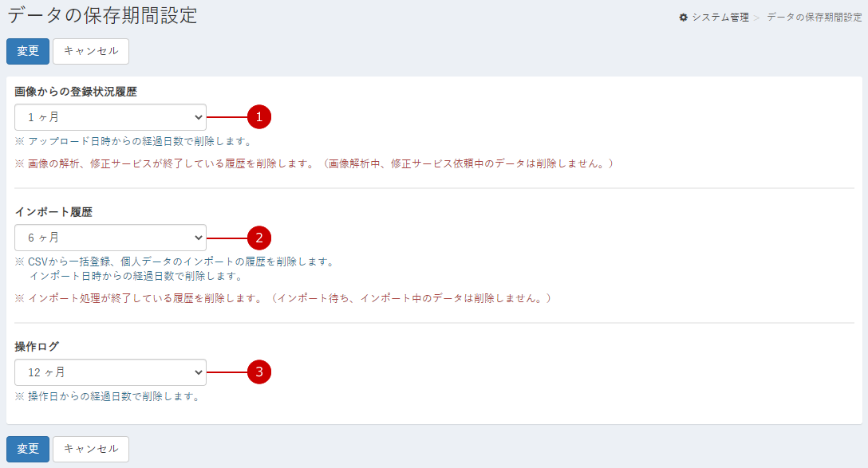
Task: Click the top キャンセル button
Action: point(91,52)
